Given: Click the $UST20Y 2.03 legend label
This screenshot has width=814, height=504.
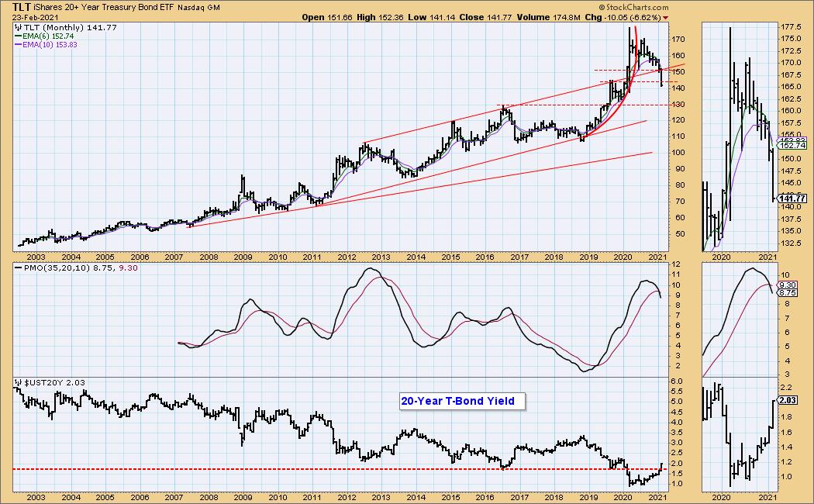Looking at the screenshot, I should (x=54, y=382).
